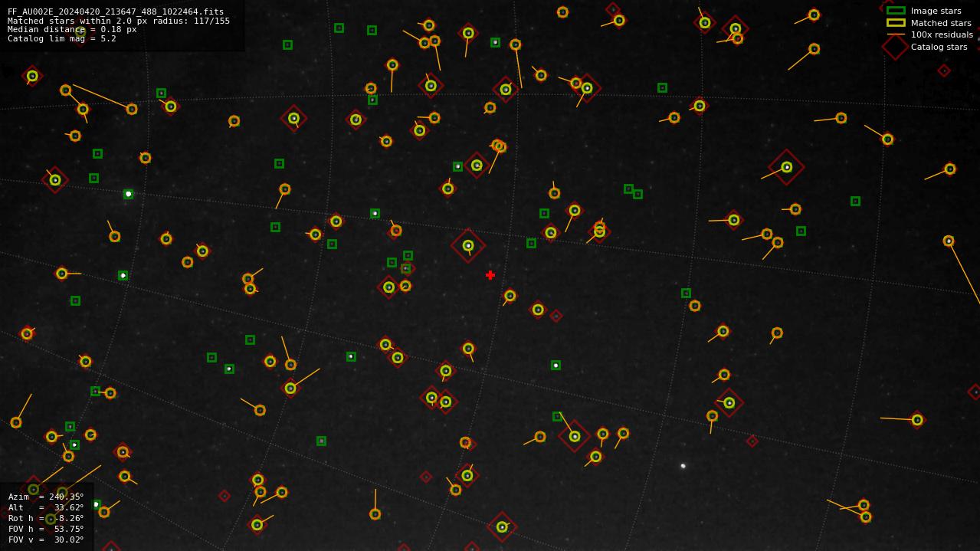This screenshot has width=980, height=551.
Task: Select the FITS filename FF_AU002E_20240420_213647_488_1022464.fits
Action: 116,12
